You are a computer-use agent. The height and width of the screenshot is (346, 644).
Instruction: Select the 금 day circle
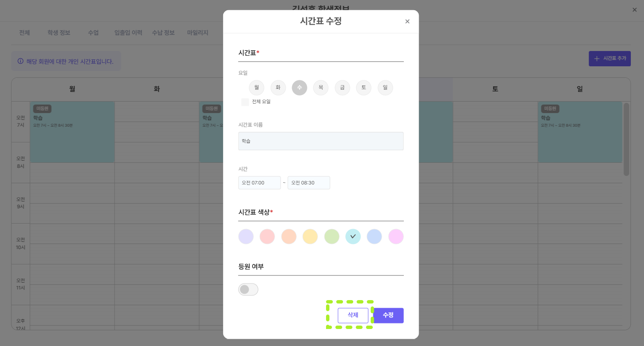coord(342,88)
